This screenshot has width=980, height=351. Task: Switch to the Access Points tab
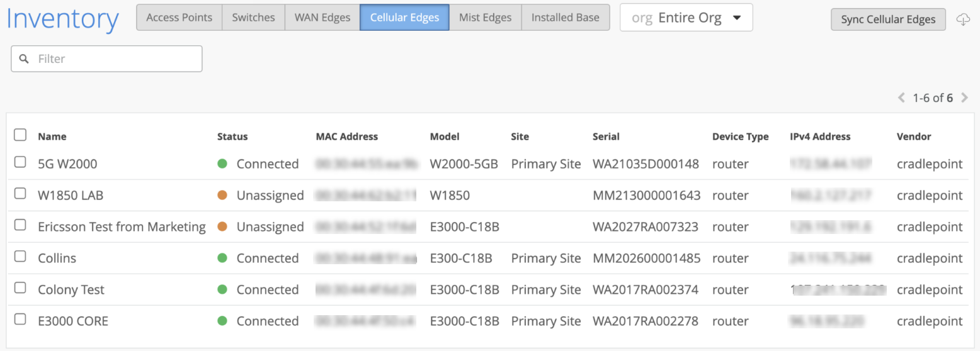point(179,18)
